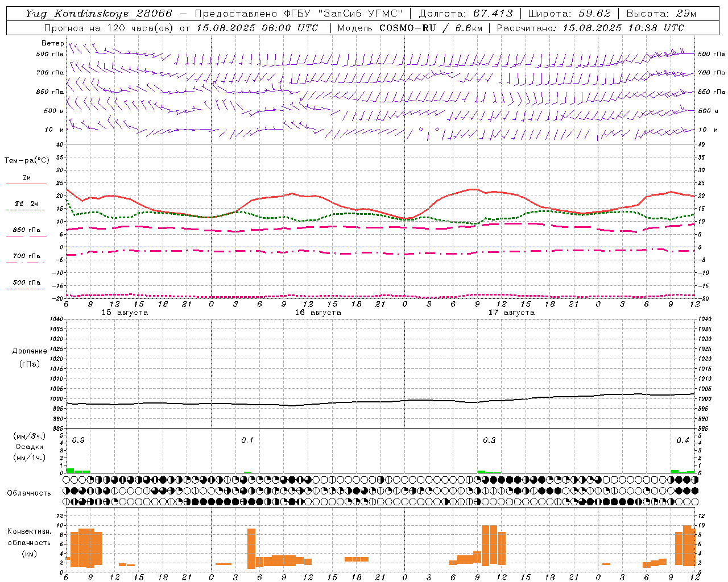Click the (мм/3ч.) precipitation unit label
Screen dimensions: 728x582
coord(30,436)
